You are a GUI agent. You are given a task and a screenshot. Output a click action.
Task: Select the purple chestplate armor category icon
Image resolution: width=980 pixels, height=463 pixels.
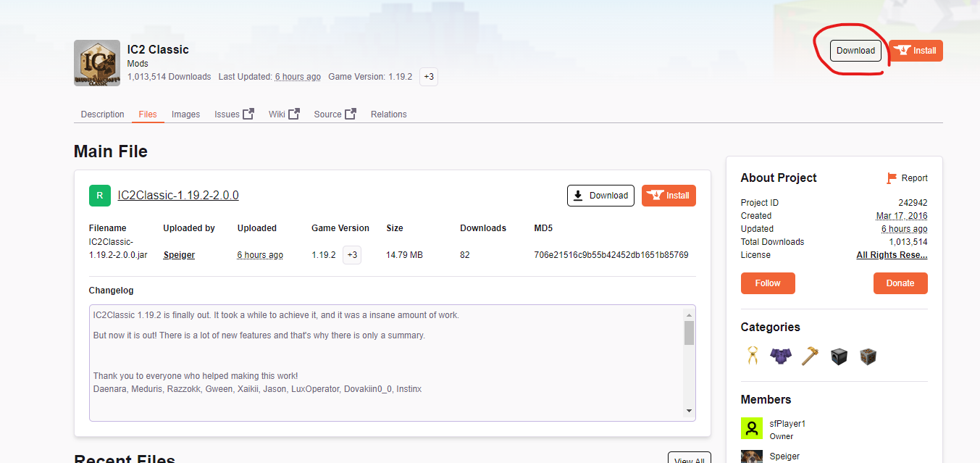[x=780, y=356]
